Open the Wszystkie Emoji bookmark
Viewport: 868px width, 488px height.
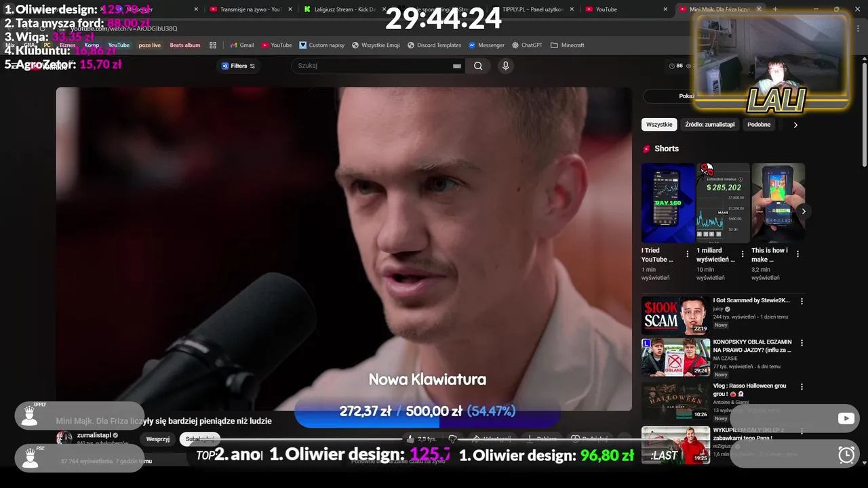click(376, 45)
